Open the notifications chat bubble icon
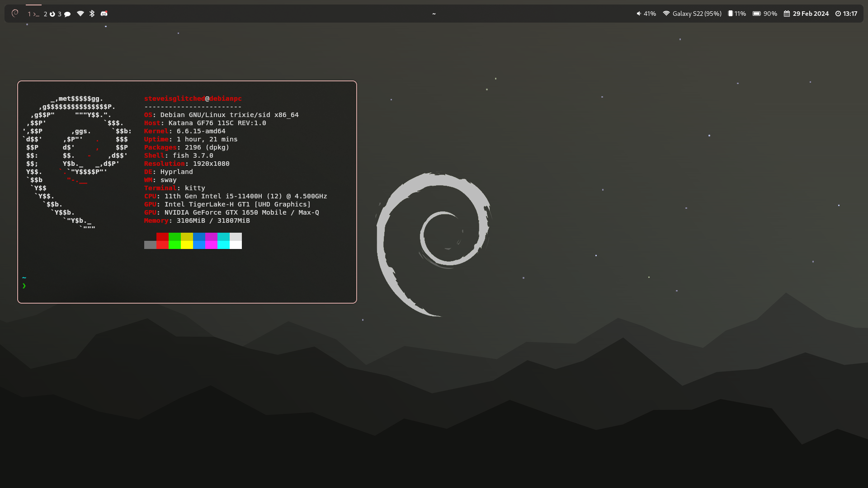The height and width of the screenshot is (488, 868). [67, 14]
